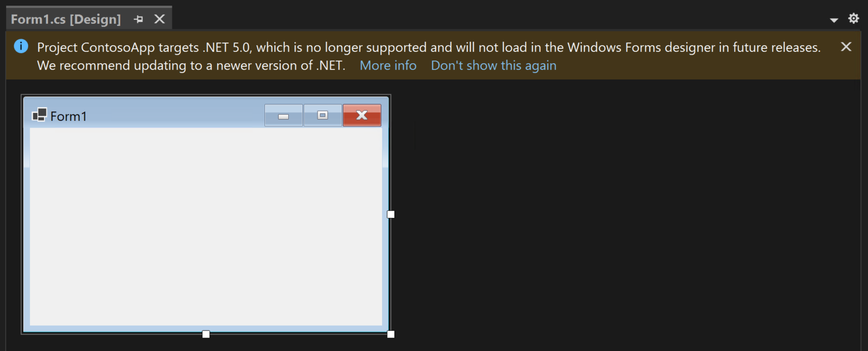Select the Form1 title text
This screenshot has height=351, width=868.
68,116
